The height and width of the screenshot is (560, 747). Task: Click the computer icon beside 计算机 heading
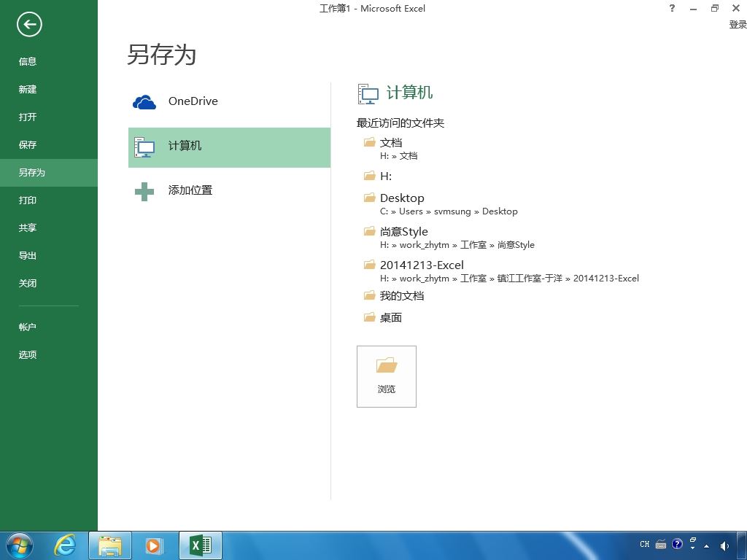click(x=368, y=94)
